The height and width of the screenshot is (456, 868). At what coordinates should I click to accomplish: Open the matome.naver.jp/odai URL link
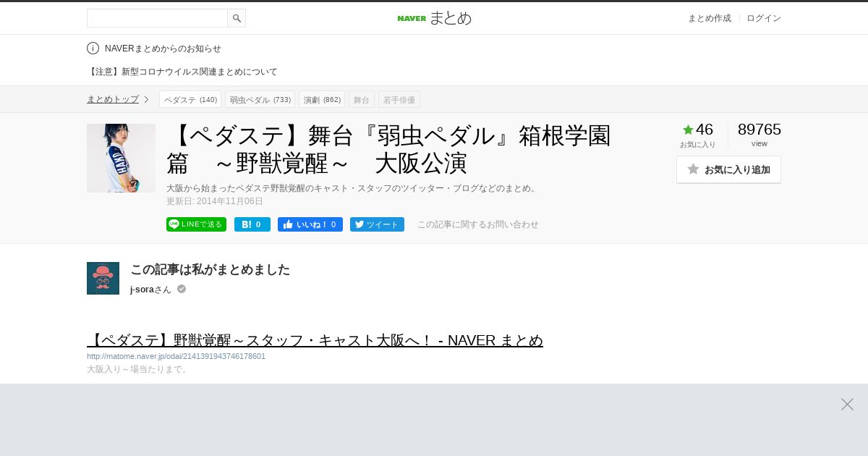[x=176, y=356]
